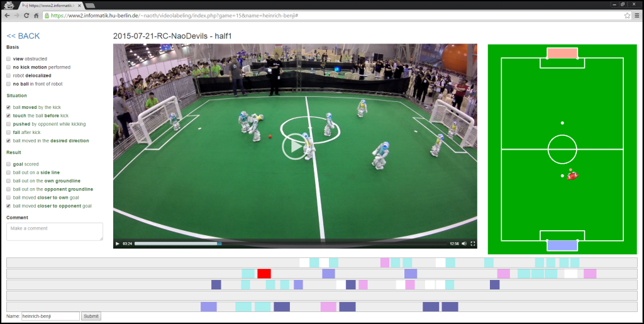Reload the page with refresh icon

tap(26, 15)
